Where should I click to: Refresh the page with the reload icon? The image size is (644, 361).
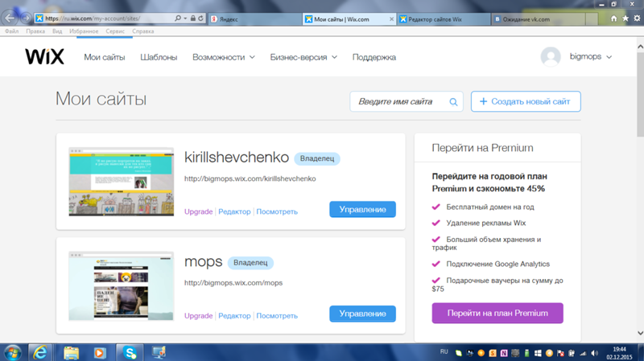(x=200, y=18)
